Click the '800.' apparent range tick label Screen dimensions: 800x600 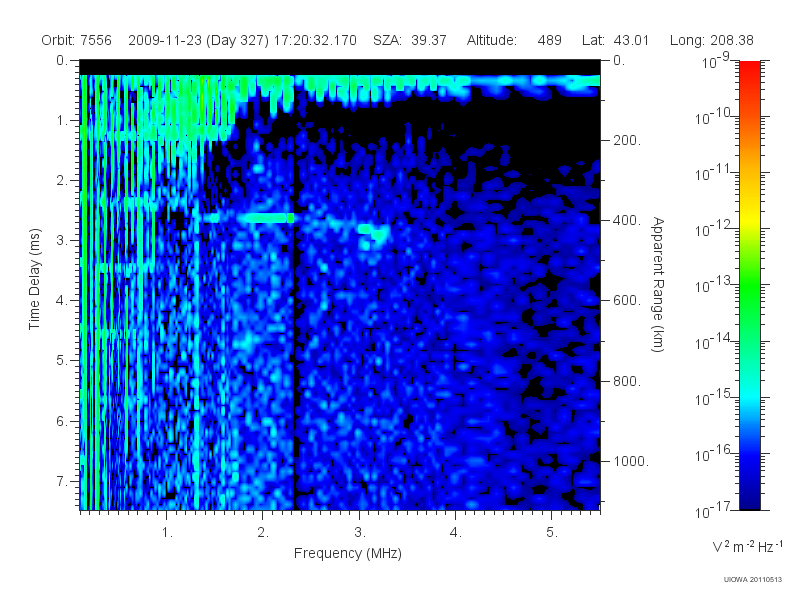point(627,381)
